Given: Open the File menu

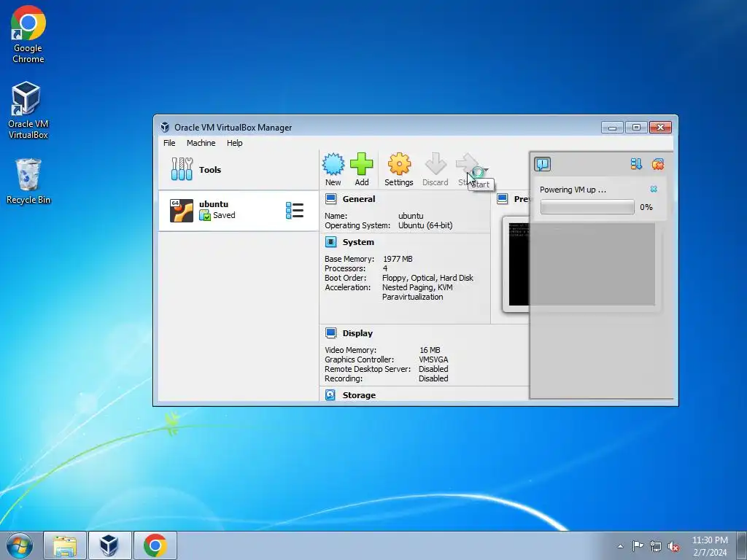Looking at the screenshot, I should [169, 143].
